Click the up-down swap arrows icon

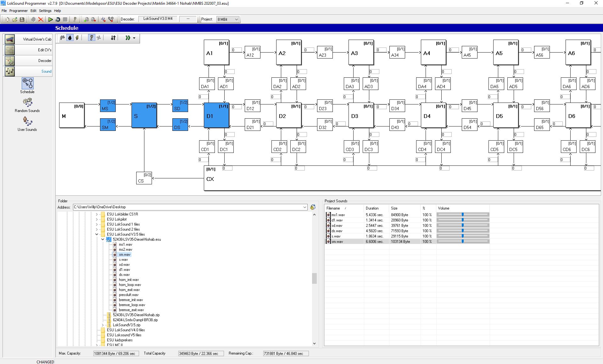click(x=113, y=38)
